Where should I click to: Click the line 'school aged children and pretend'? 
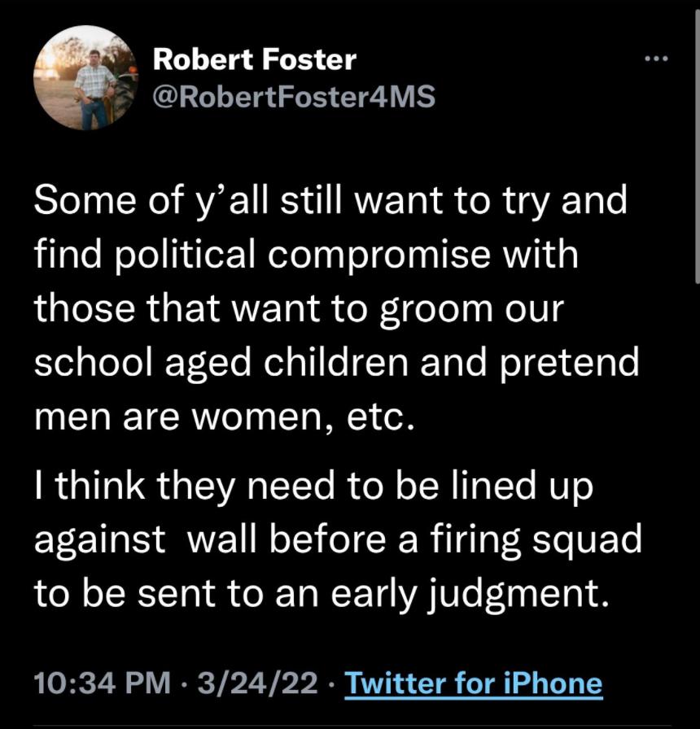(x=337, y=364)
